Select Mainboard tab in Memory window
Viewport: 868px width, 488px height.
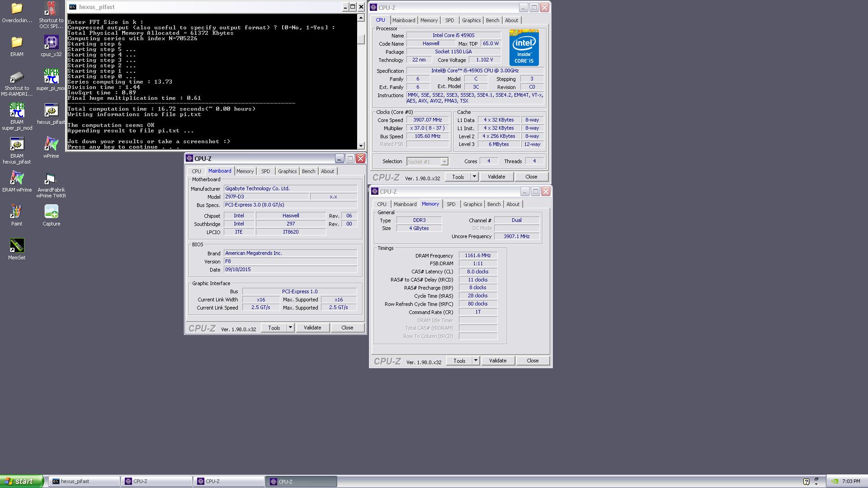coord(405,204)
